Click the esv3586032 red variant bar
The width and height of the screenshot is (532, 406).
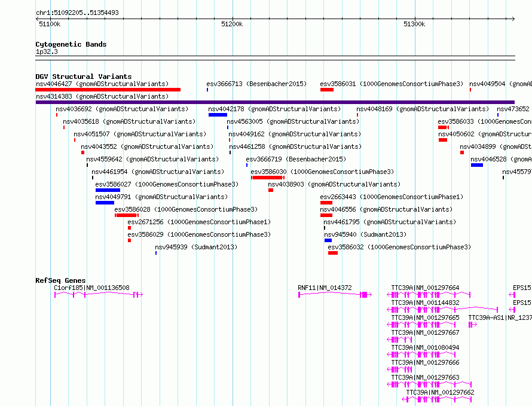(x=333, y=253)
